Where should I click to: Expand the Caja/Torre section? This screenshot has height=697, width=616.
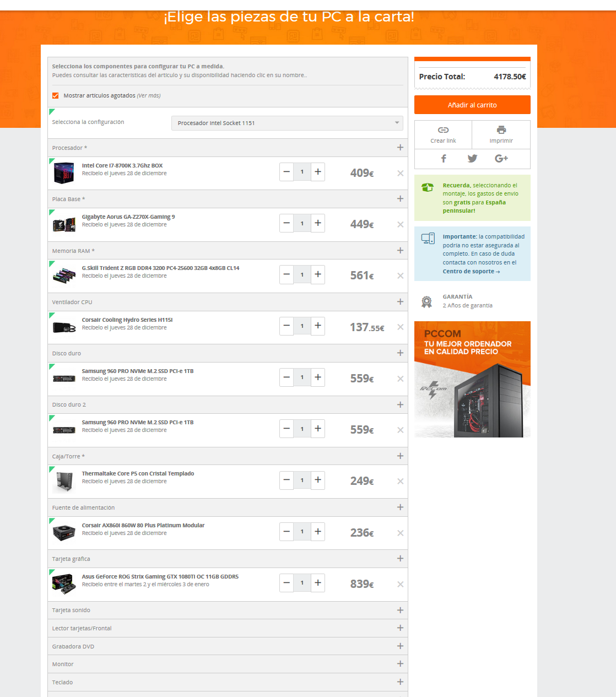pyautogui.click(x=400, y=456)
